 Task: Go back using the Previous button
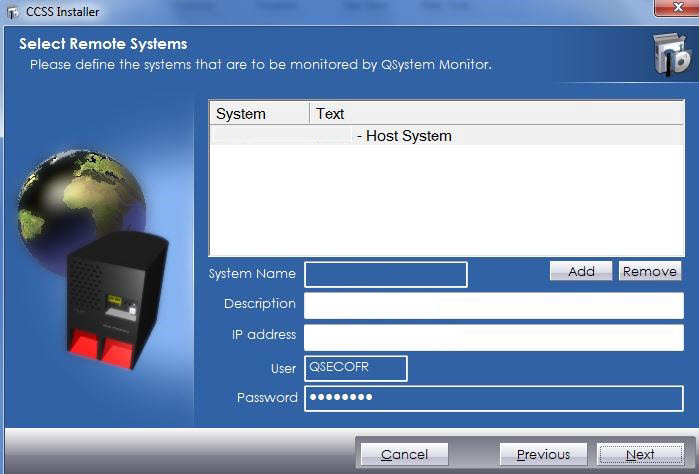pos(543,455)
